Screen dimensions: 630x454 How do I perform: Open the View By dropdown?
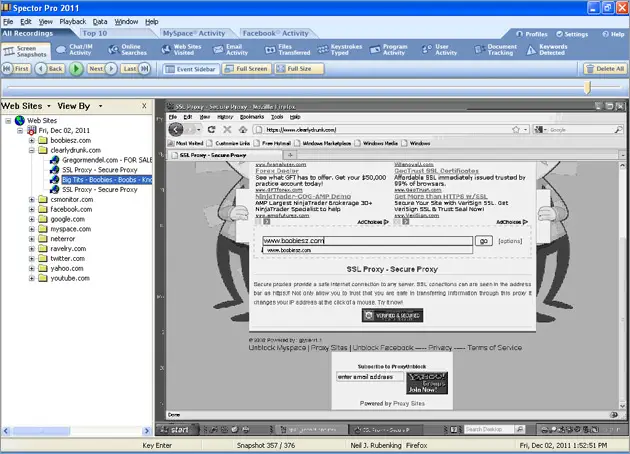tap(80, 106)
